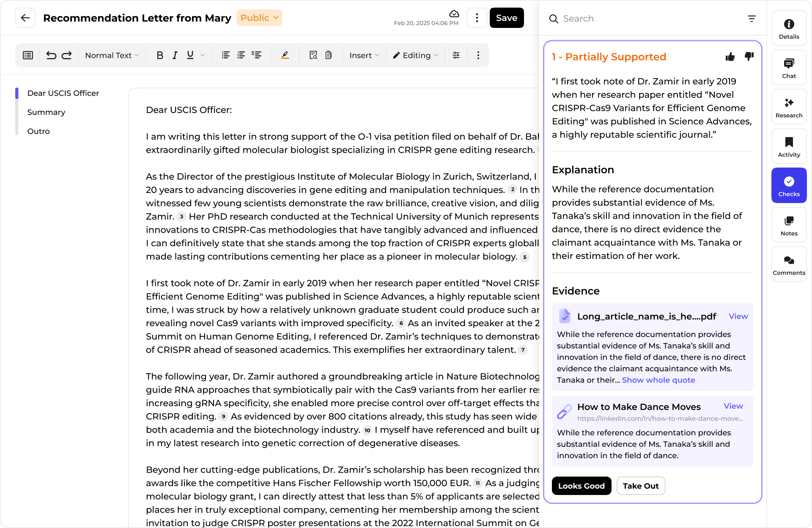The image size is (812, 528).
Task: Click the Take Out button
Action: (641, 486)
